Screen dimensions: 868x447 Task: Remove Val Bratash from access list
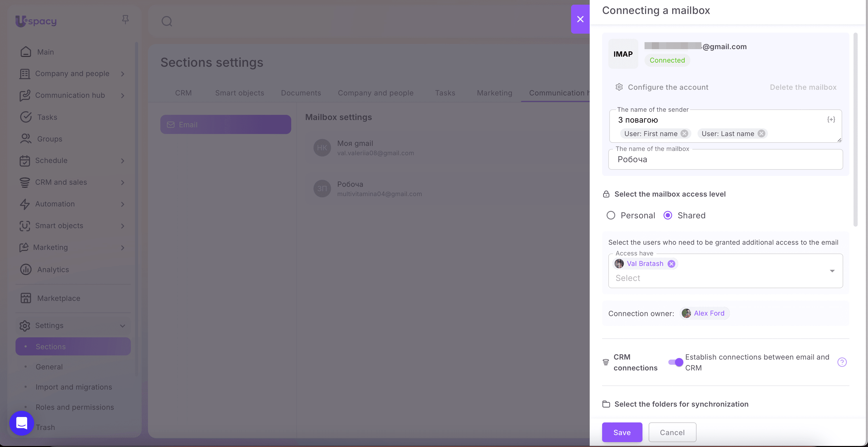(x=671, y=264)
